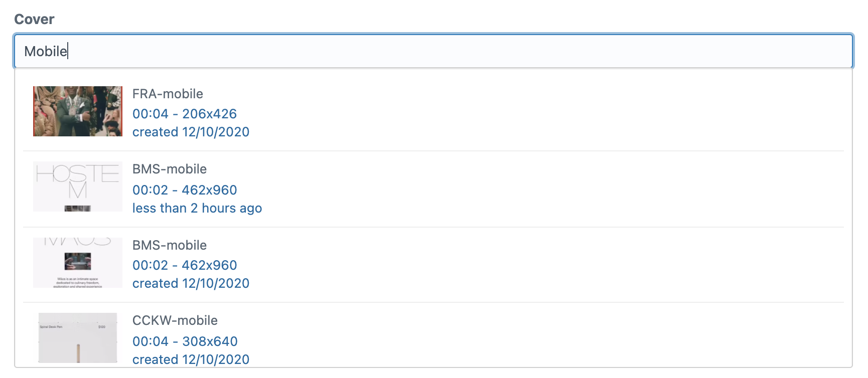This screenshot has height=378, width=868.
Task: Choose the HOSTEM thumbnail for BMS-mobile
Action: tap(78, 186)
